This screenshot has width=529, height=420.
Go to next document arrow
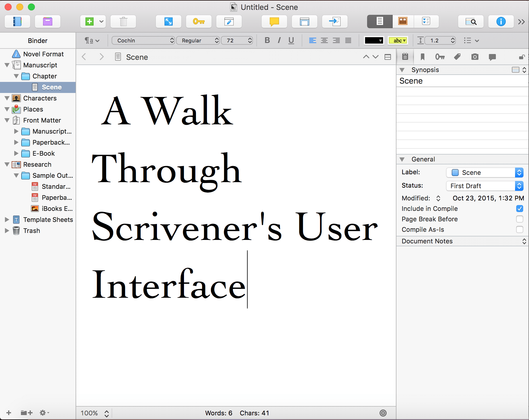[x=376, y=57]
